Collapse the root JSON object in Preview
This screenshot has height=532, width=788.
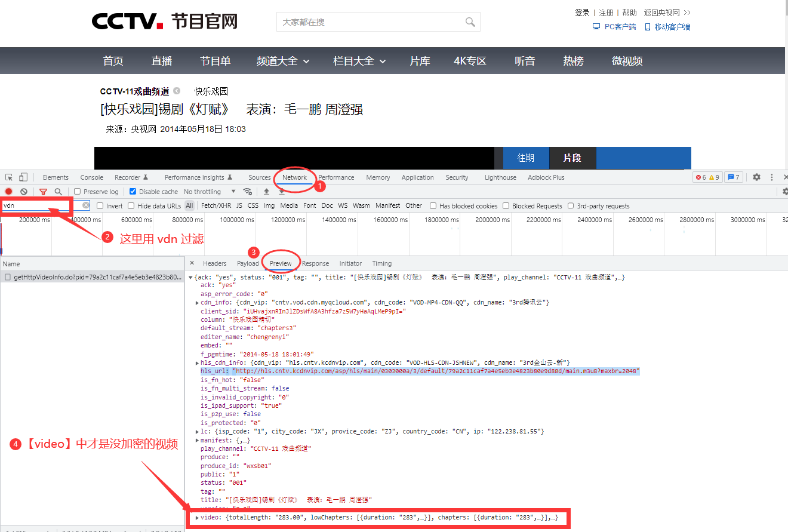[190, 277]
